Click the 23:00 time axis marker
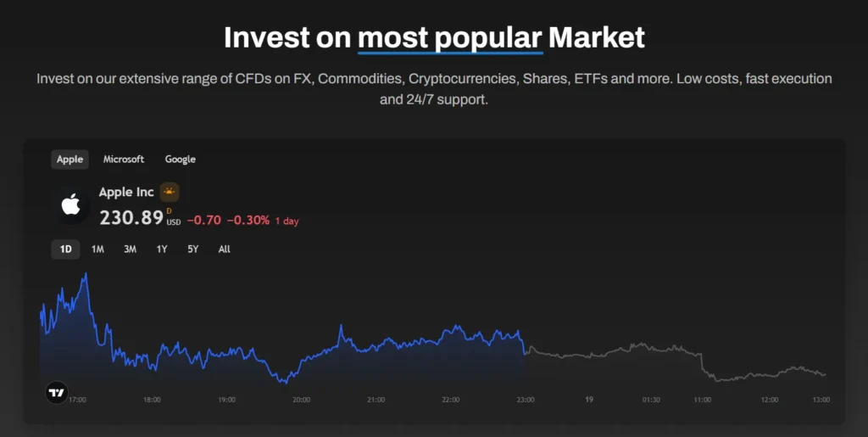This screenshot has width=868, height=437. tap(525, 400)
